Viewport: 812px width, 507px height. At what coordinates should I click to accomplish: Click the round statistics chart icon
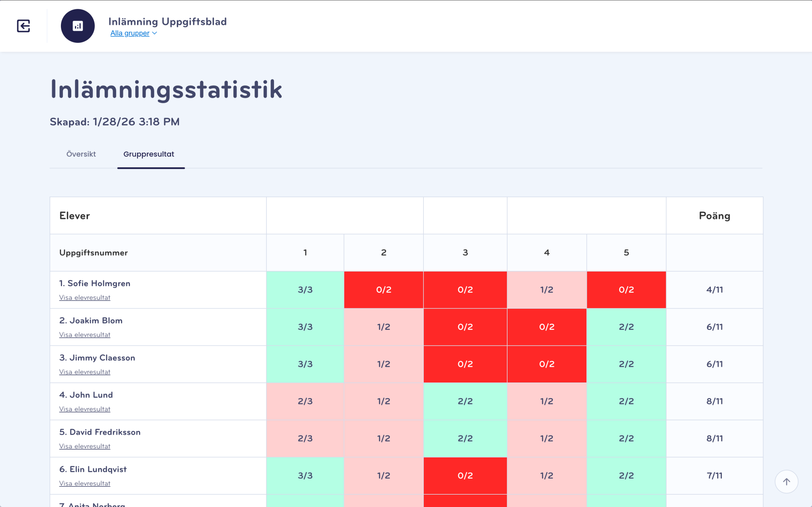[x=77, y=26]
